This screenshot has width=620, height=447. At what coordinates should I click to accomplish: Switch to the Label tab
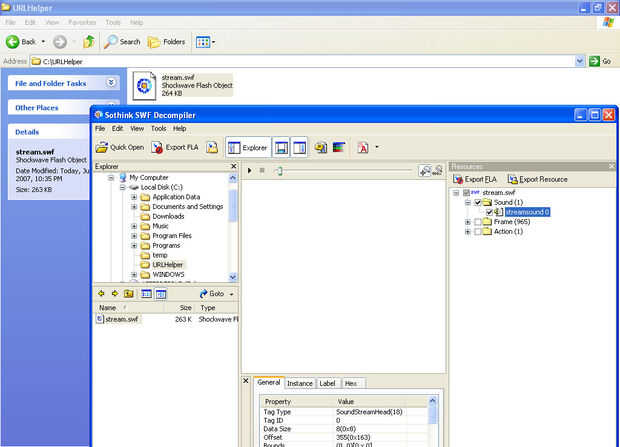[x=327, y=383]
